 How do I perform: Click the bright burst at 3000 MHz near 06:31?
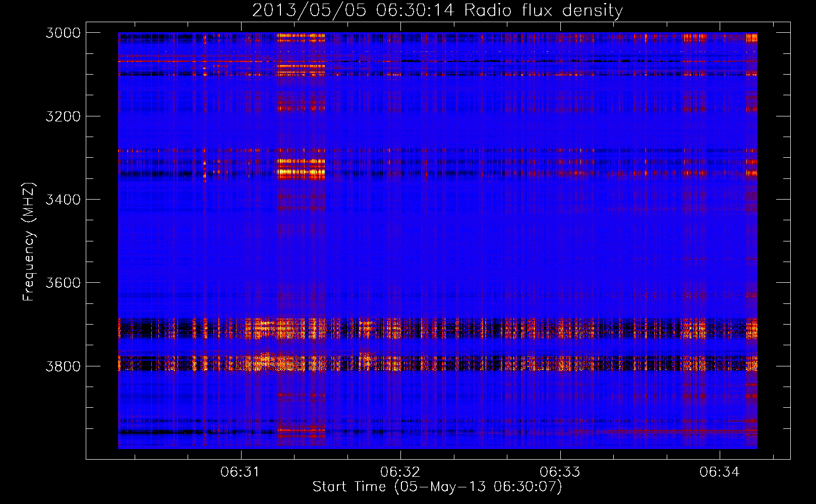(301, 37)
